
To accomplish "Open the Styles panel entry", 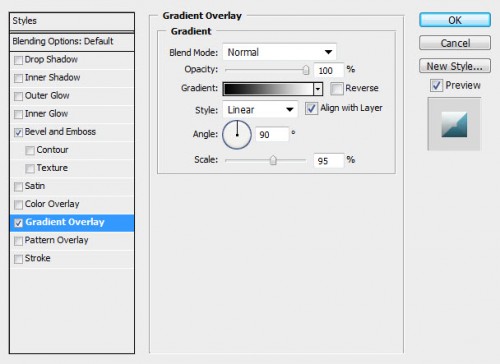I will point(72,21).
